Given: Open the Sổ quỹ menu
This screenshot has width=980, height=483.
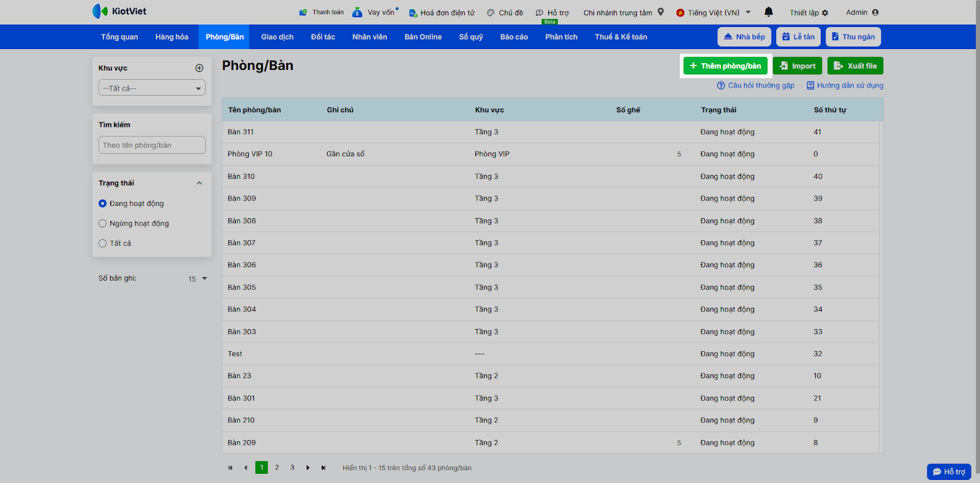Looking at the screenshot, I should pos(471,37).
